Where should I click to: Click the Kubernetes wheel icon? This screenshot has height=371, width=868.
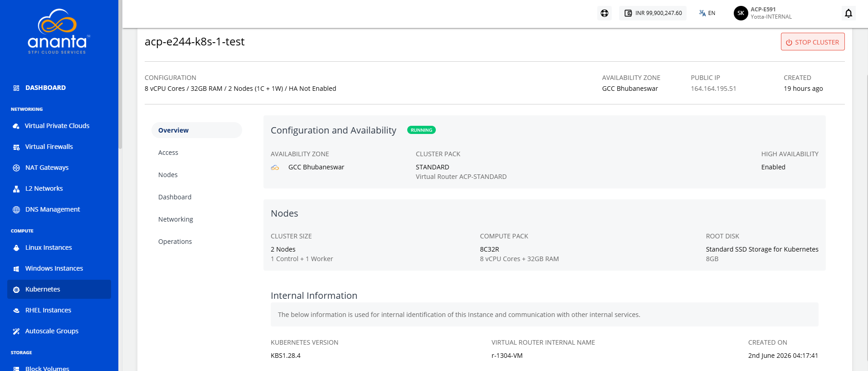pos(16,290)
